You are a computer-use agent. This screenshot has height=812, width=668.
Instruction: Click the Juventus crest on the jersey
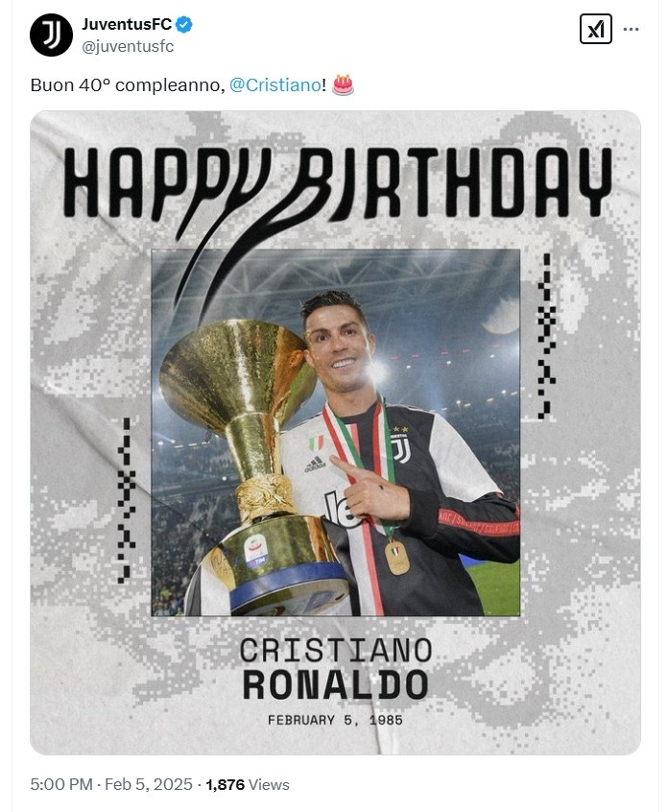click(x=401, y=447)
